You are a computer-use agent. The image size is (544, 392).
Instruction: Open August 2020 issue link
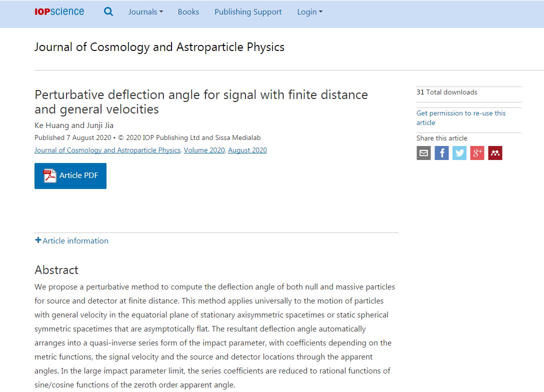tap(247, 150)
